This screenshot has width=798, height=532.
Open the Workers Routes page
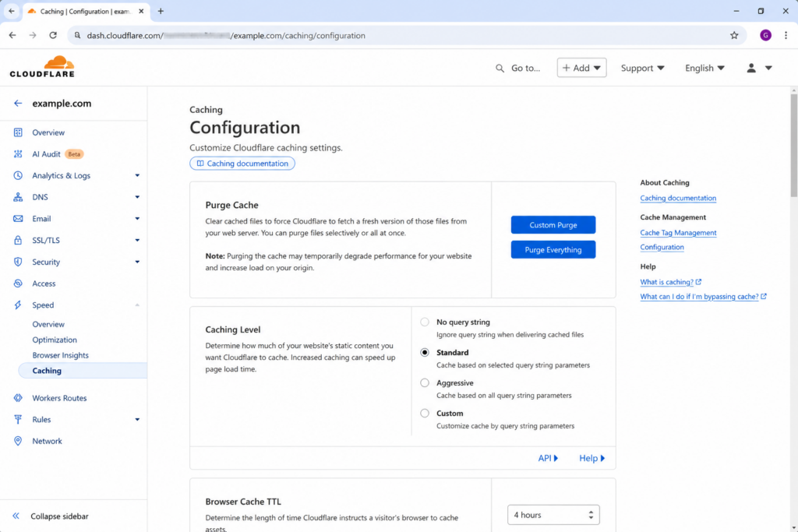tap(59, 398)
